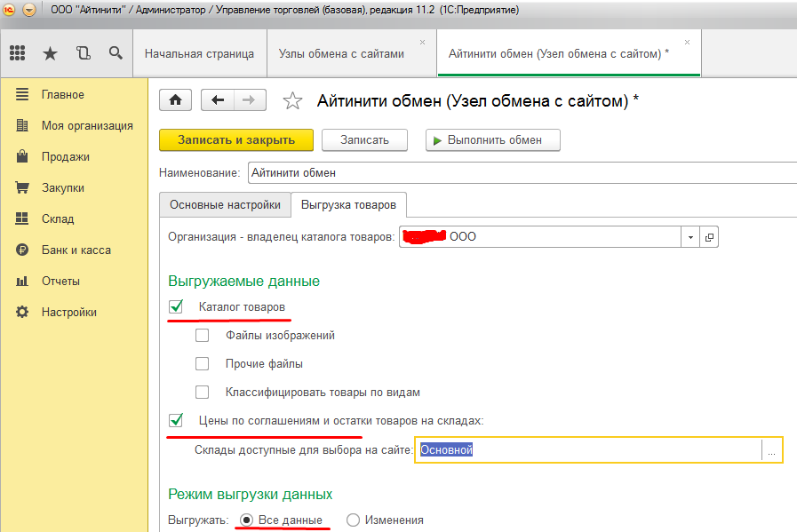
Task: Enable Файлы изображений checkbox
Action: [x=203, y=336]
